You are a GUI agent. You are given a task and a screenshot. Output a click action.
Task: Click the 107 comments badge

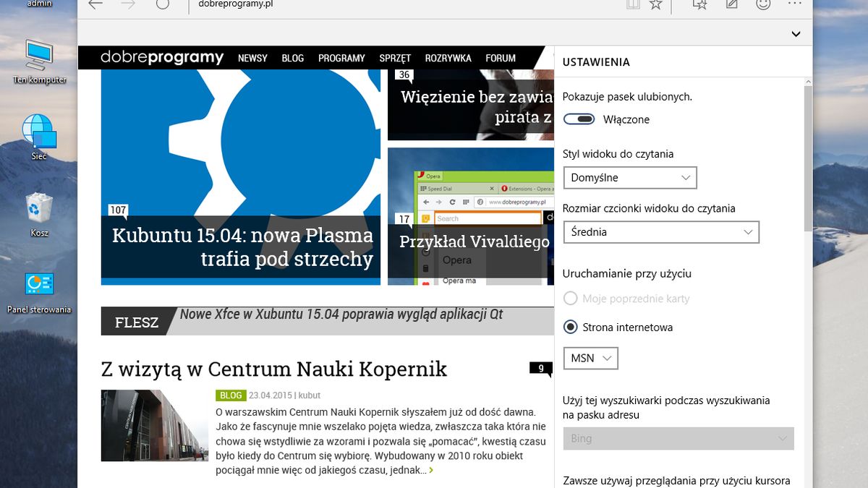[x=118, y=210]
